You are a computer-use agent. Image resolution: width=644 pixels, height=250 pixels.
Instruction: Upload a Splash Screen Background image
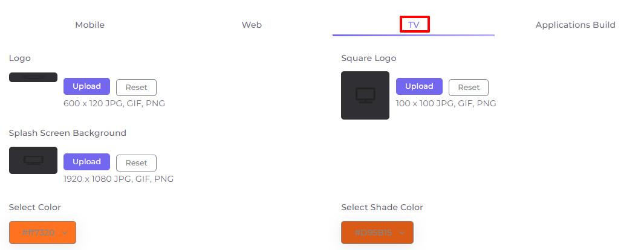coord(86,162)
